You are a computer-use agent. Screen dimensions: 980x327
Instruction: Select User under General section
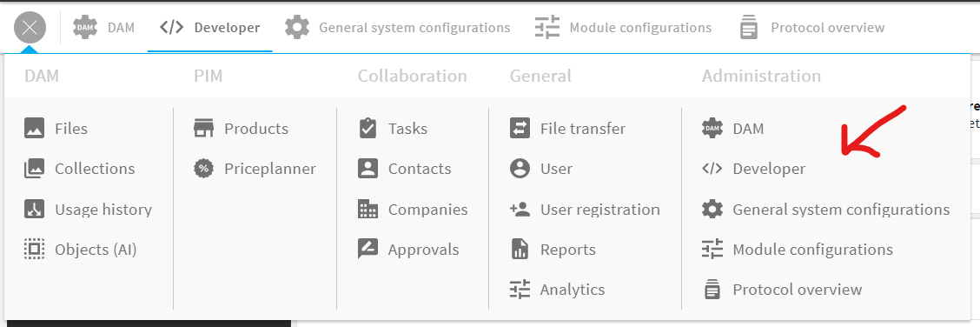tap(541, 169)
